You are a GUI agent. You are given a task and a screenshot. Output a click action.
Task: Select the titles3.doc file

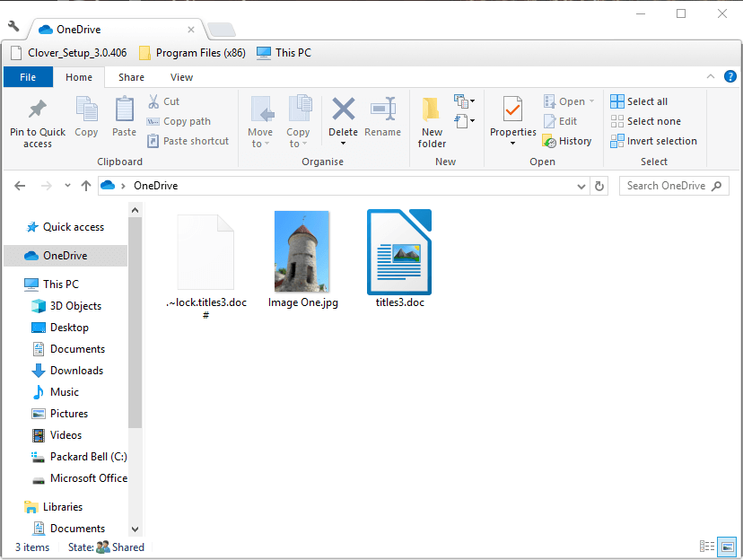point(399,259)
